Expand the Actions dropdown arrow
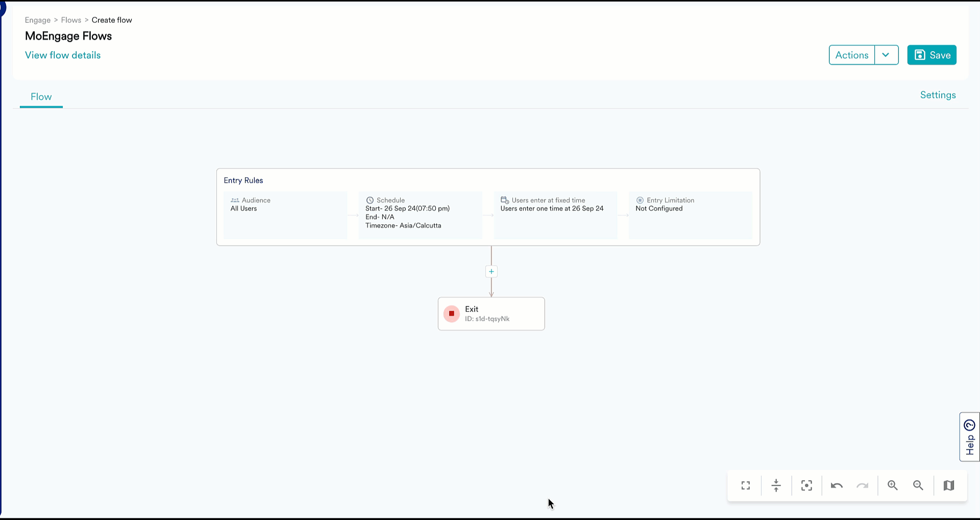 (x=886, y=55)
